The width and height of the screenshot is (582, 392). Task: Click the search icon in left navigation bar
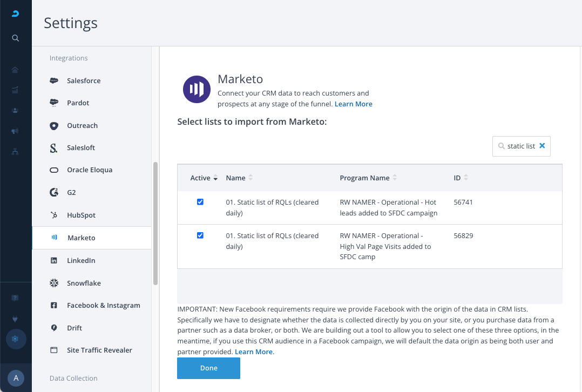(16, 38)
